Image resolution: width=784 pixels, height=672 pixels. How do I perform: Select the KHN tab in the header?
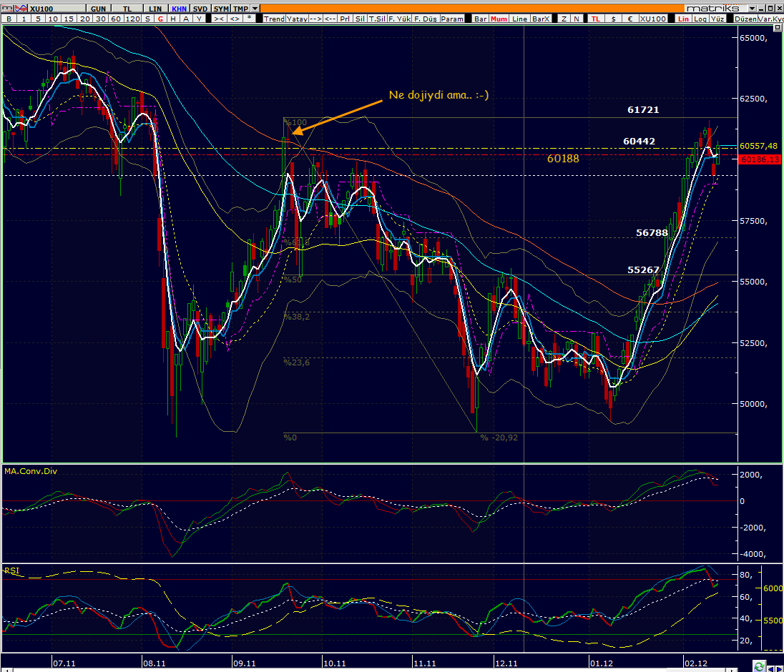coord(179,9)
